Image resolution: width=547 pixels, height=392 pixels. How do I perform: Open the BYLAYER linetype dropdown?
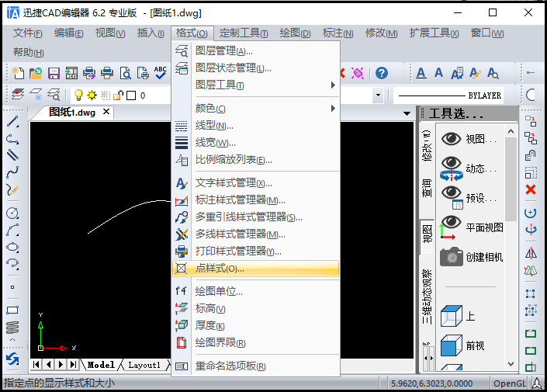click(450, 95)
